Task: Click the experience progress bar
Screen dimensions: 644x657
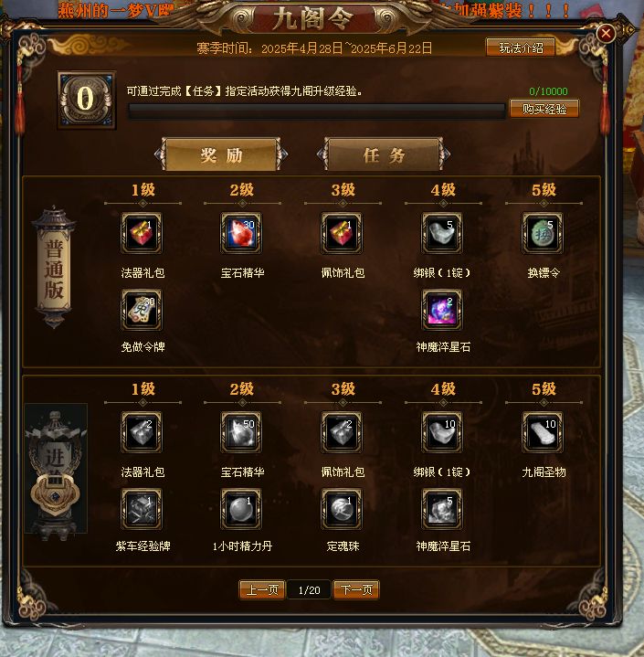Action: coord(317,111)
